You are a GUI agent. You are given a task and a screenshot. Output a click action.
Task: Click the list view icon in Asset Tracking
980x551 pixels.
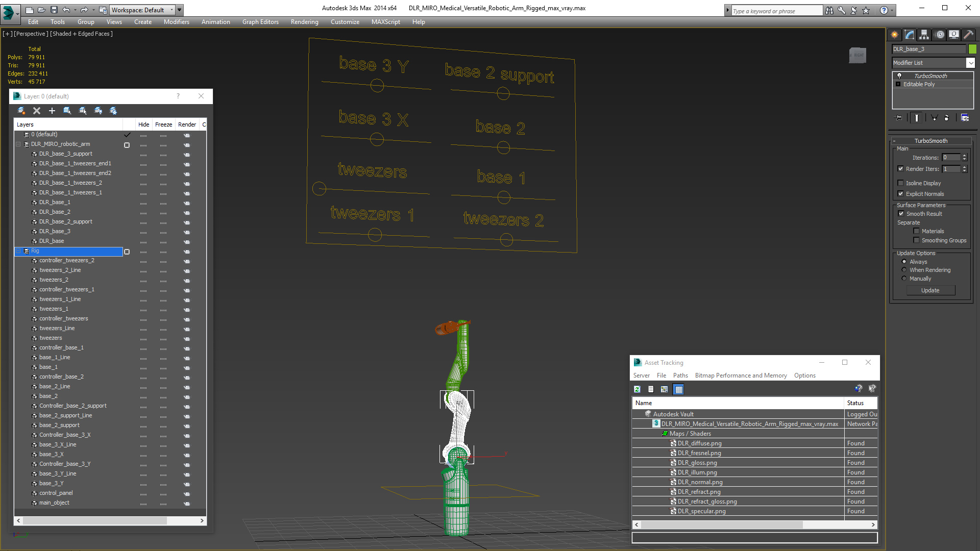coord(651,389)
